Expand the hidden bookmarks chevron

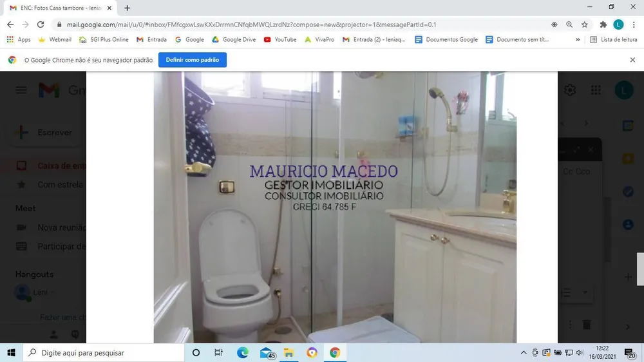point(578,39)
